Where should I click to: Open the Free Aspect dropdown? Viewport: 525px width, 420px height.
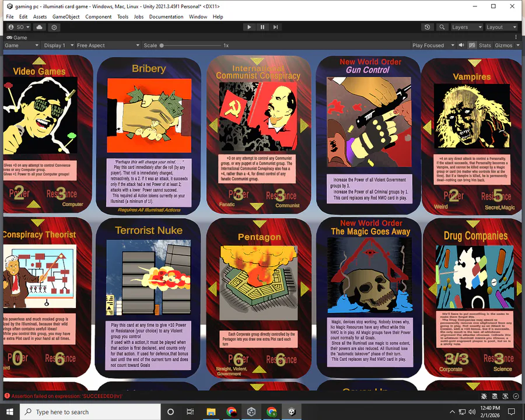tap(108, 45)
